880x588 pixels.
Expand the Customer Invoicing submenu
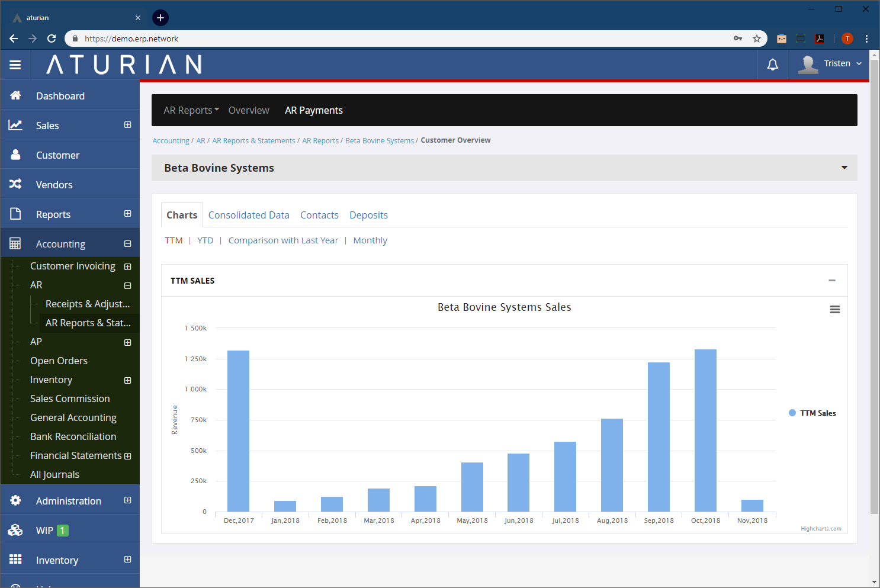click(127, 266)
